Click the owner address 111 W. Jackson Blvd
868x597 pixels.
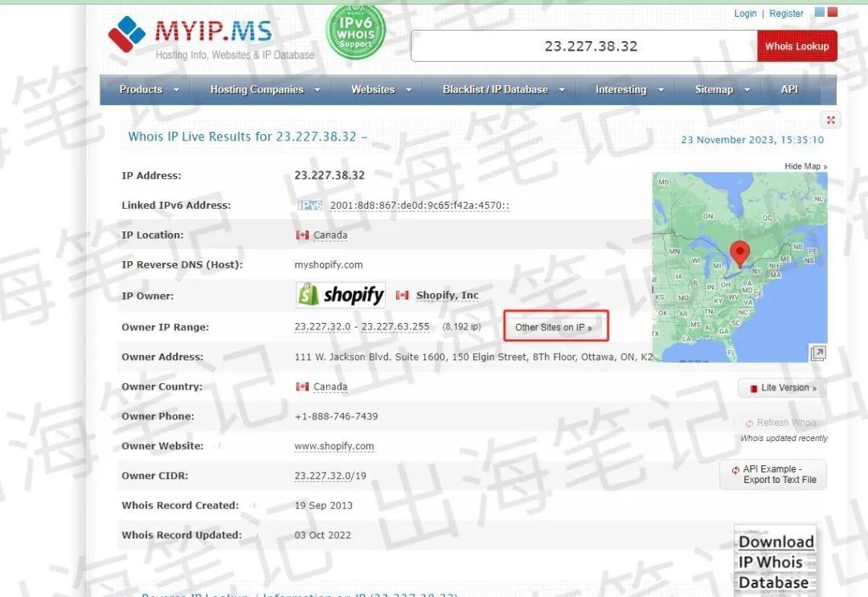coord(473,357)
